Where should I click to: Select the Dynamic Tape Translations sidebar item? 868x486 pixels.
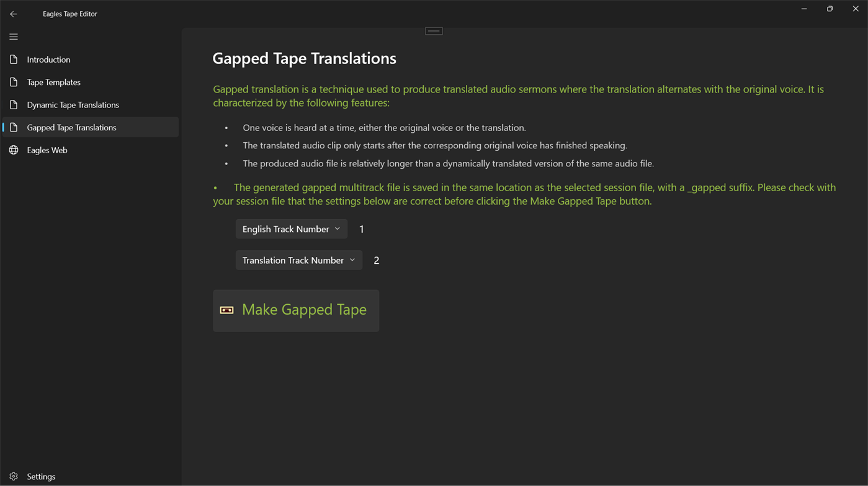pos(73,104)
